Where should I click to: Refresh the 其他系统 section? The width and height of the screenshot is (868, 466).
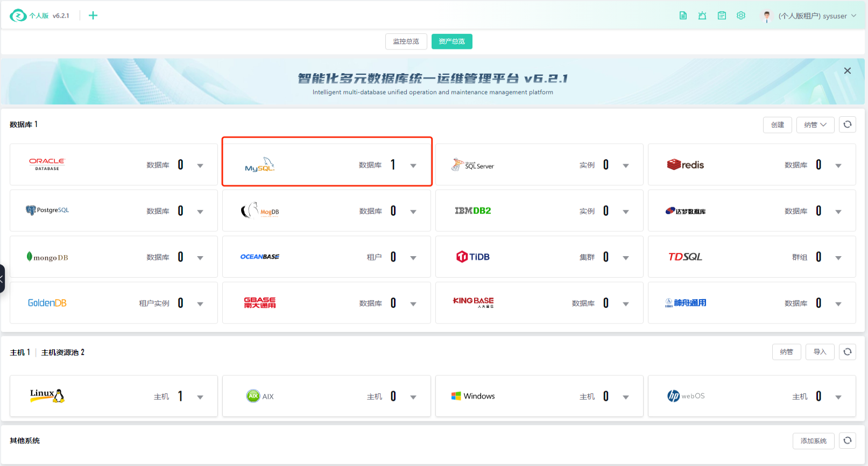pyautogui.click(x=848, y=441)
